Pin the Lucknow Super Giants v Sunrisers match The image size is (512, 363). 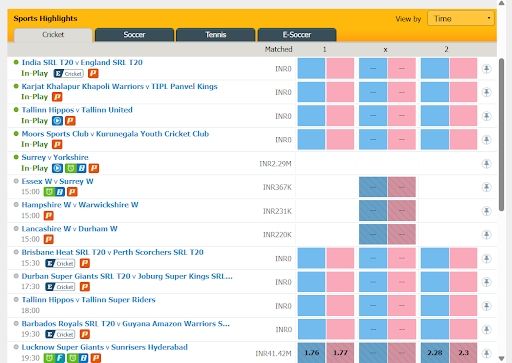pos(486,353)
